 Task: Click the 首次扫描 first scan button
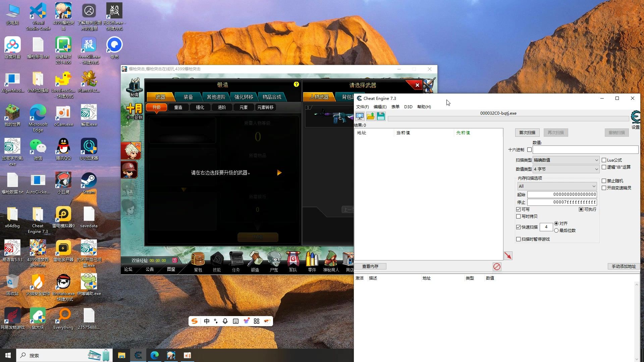point(527,133)
